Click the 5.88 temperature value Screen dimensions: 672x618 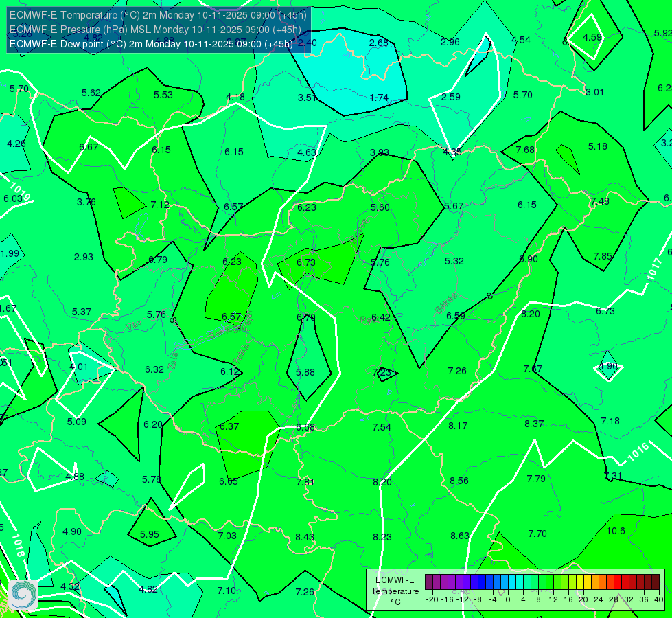(x=305, y=372)
